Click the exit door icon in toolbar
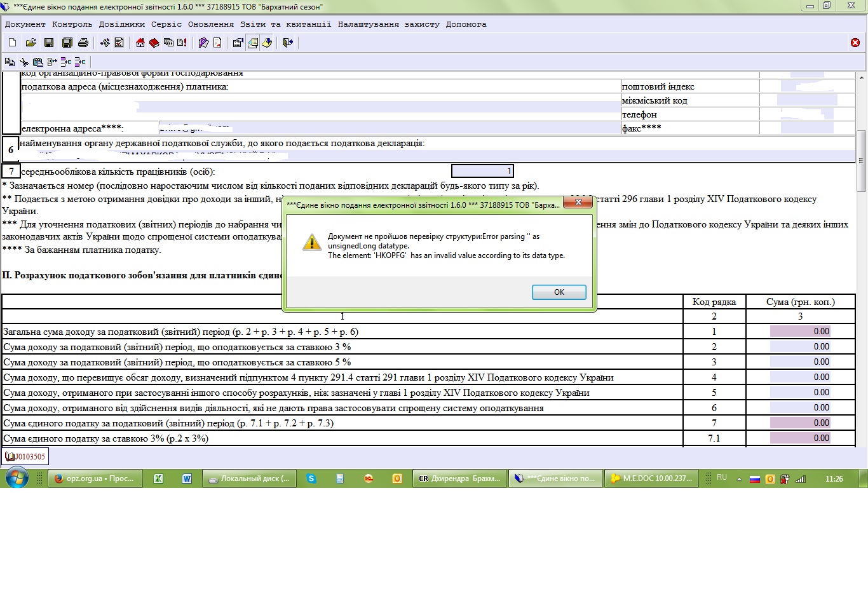Viewport: 868px width, 610px height. click(288, 43)
